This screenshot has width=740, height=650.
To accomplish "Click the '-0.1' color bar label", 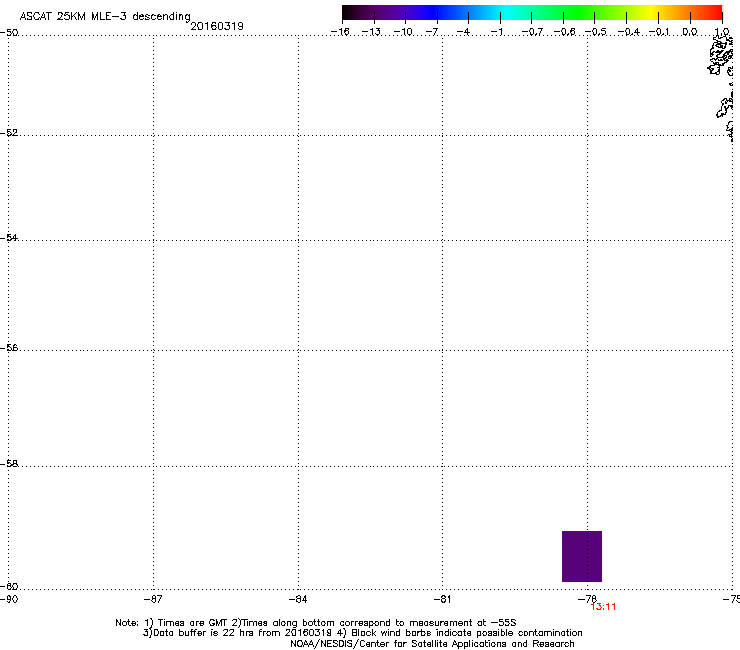I will [x=659, y=32].
